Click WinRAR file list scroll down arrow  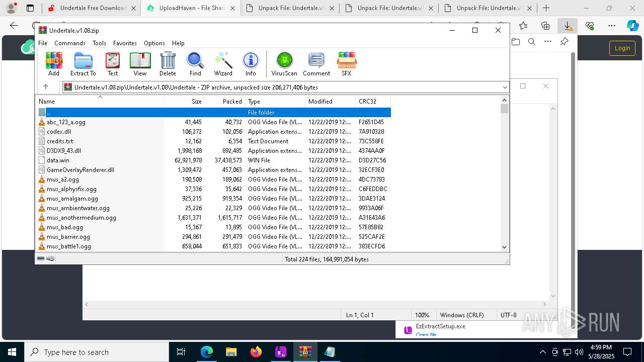[x=505, y=247]
